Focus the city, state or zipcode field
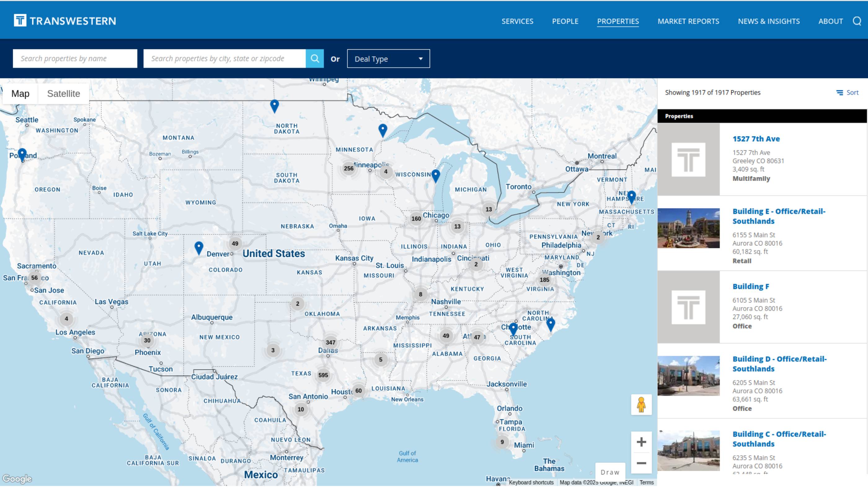This screenshot has height=490, width=868. pyautogui.click(x=224, y=59)
